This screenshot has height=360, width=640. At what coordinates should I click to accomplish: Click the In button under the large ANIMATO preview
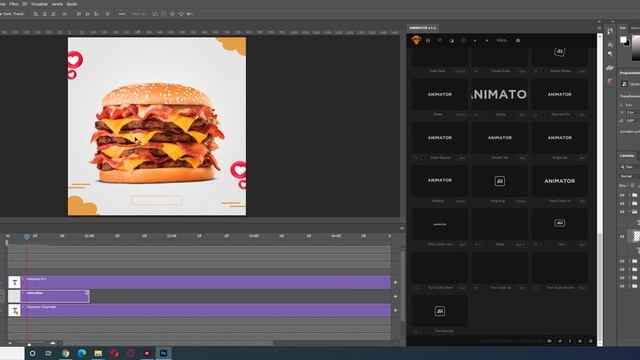(476, 115)
